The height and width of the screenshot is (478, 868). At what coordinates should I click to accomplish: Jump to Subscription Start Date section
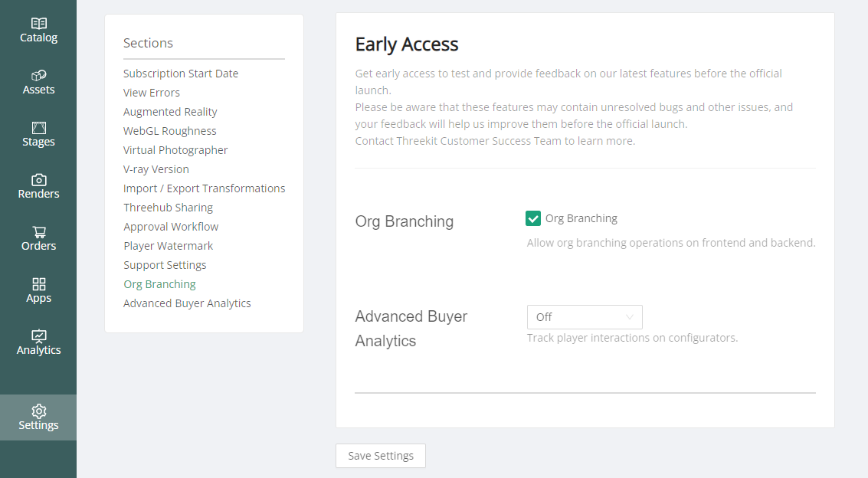pos(181,74)
